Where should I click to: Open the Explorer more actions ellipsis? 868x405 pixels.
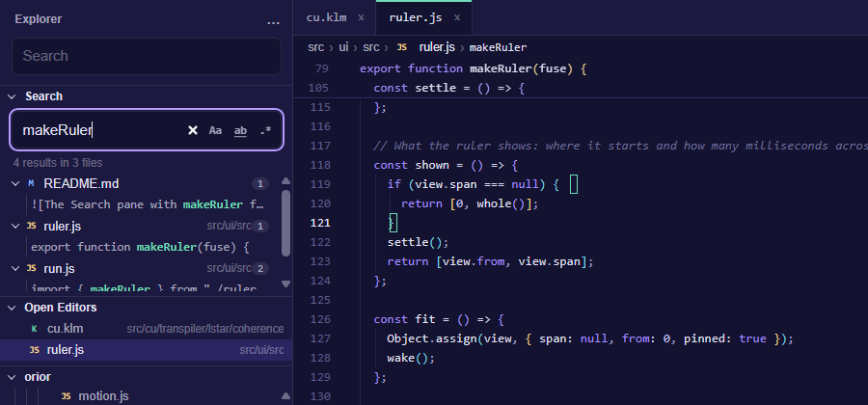pos(273,21)
